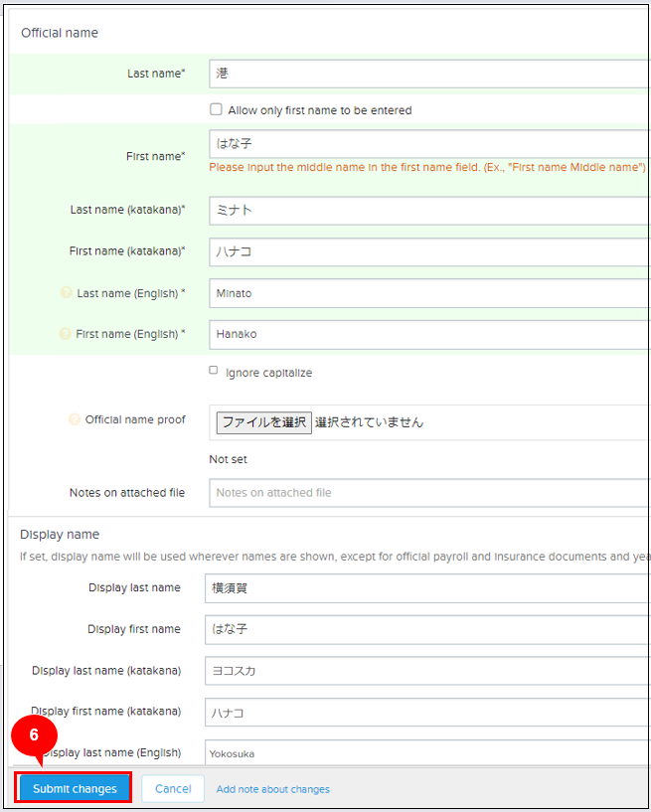651x812 pixels.
Task: Click help icon beside Last name (English)
Action: 67,293
